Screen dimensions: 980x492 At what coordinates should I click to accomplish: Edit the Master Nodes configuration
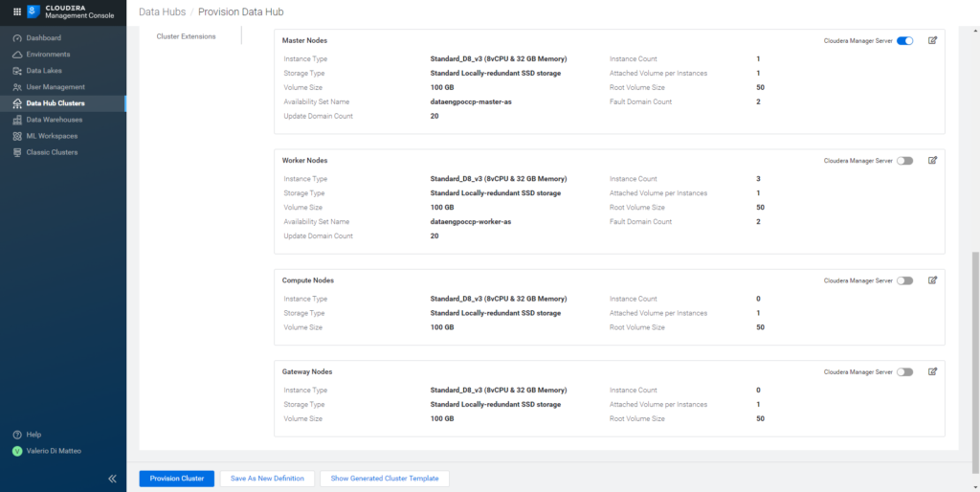click(932, 40)
